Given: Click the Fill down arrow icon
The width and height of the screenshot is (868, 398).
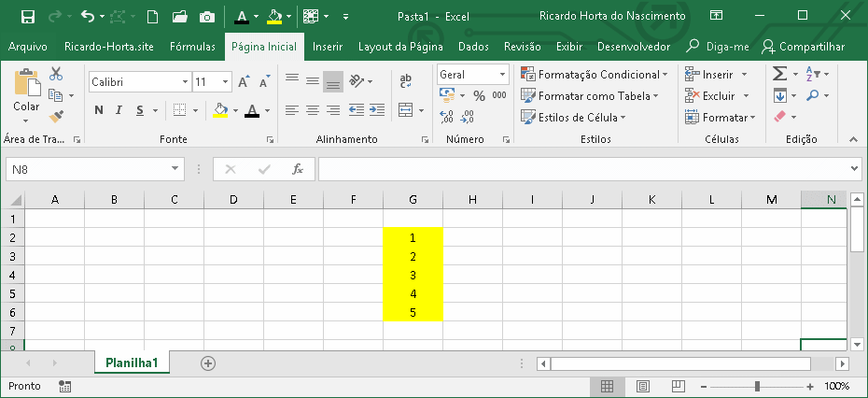Looking at the screenshot, I should (780, 96).
